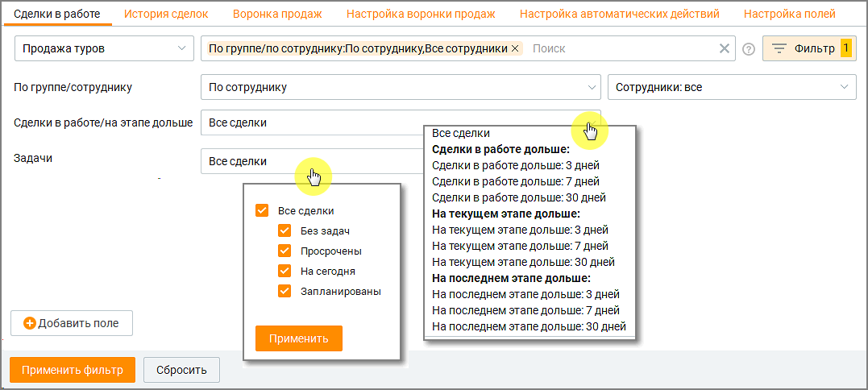Open the Задачи 'Все сделки' dropdown
The image size is (868, 390).
(x=312, y=161)
